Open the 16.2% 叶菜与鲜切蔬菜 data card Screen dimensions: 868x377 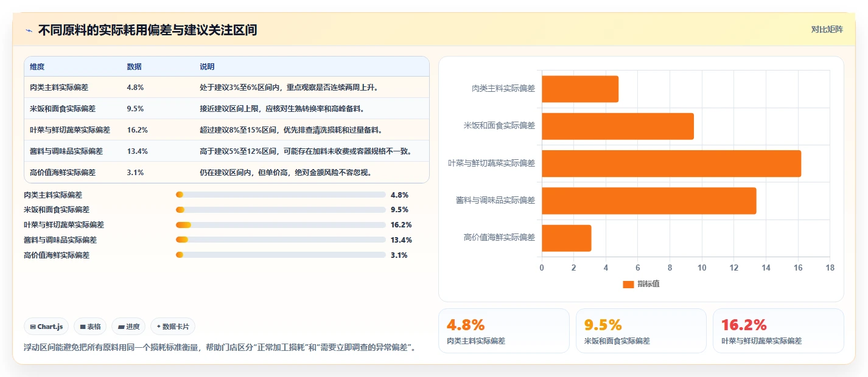(779, 331)
